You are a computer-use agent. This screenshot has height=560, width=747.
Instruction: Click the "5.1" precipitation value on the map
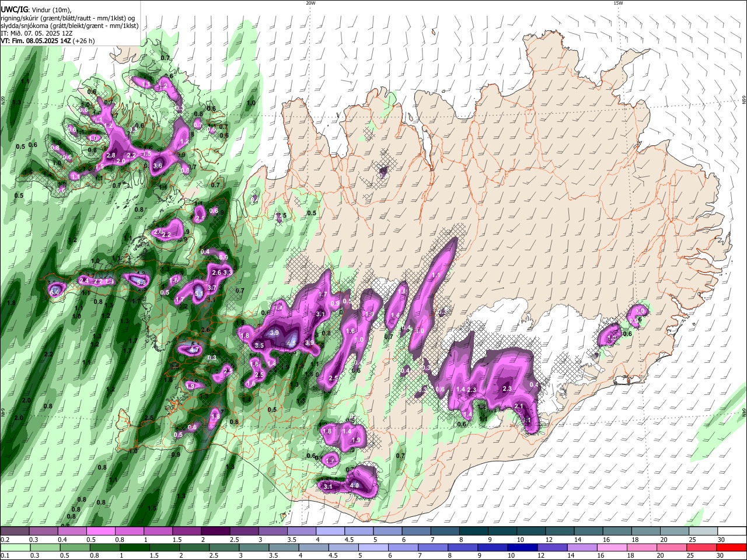pyautogui.click(x=199, y=293)
